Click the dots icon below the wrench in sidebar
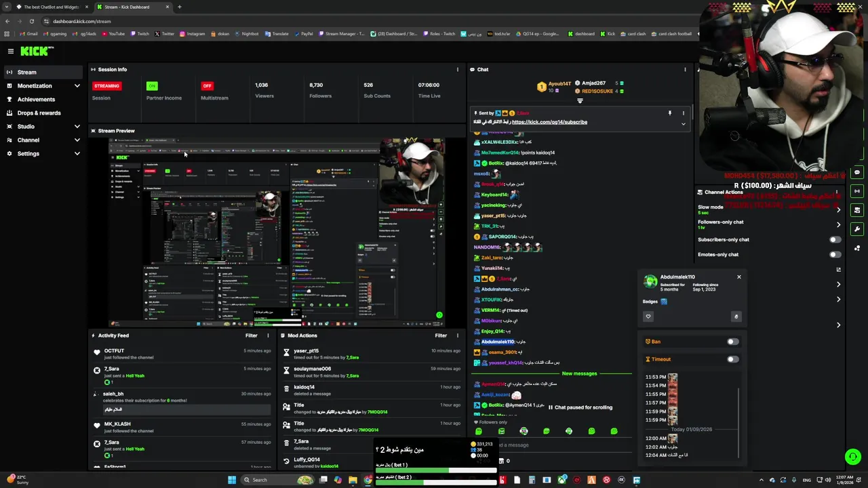The image size is (868, 488). pos(857,248)
